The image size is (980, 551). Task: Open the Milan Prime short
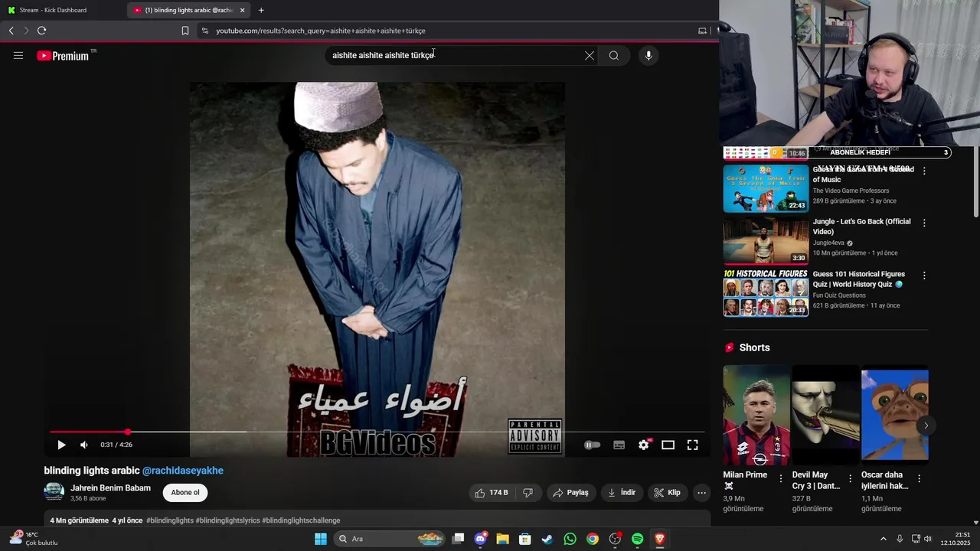(756, 417)
